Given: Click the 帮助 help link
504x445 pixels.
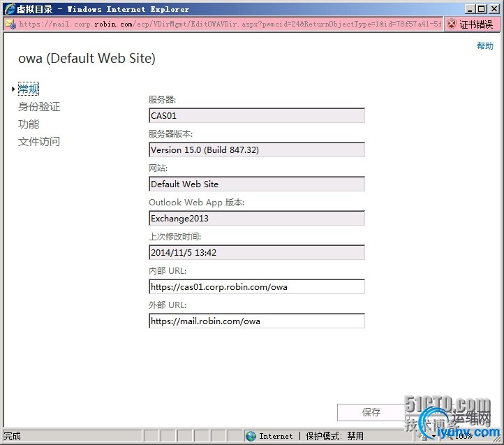Looking at the screenshot, I should point(484,45).
